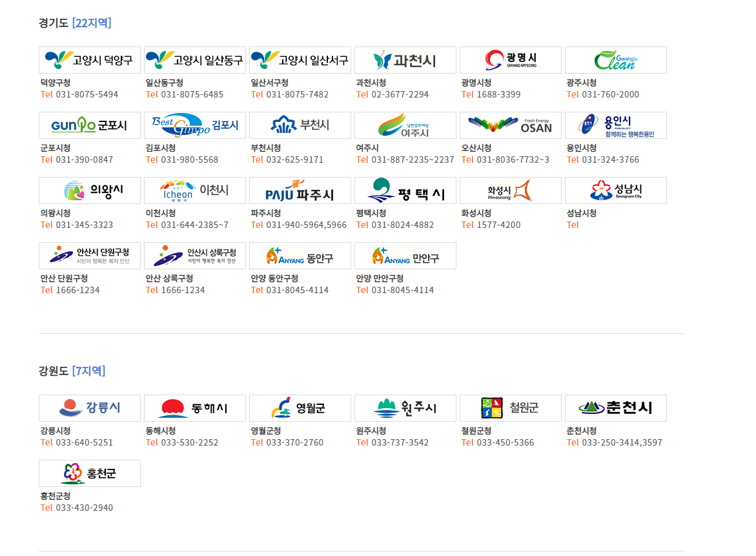Open the 고양시 일산동구 logo banner
Viewport: 756px width, 556px height.
195,60
